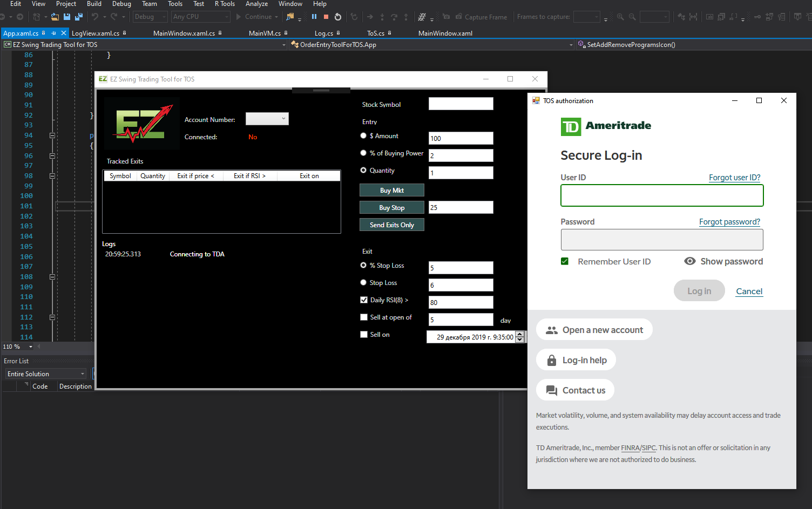The width and height of the screenshot is (812, 509).
Task: Click the EZ logo image in the trading tool
Action: coord(142,124)
